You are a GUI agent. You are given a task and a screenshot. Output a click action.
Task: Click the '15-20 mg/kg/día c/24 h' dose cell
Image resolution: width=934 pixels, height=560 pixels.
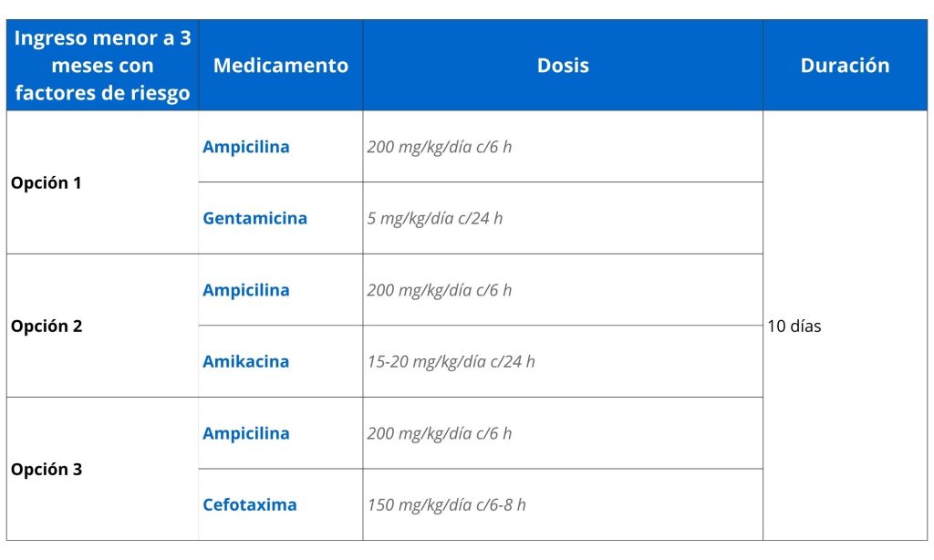coord(451,361)
